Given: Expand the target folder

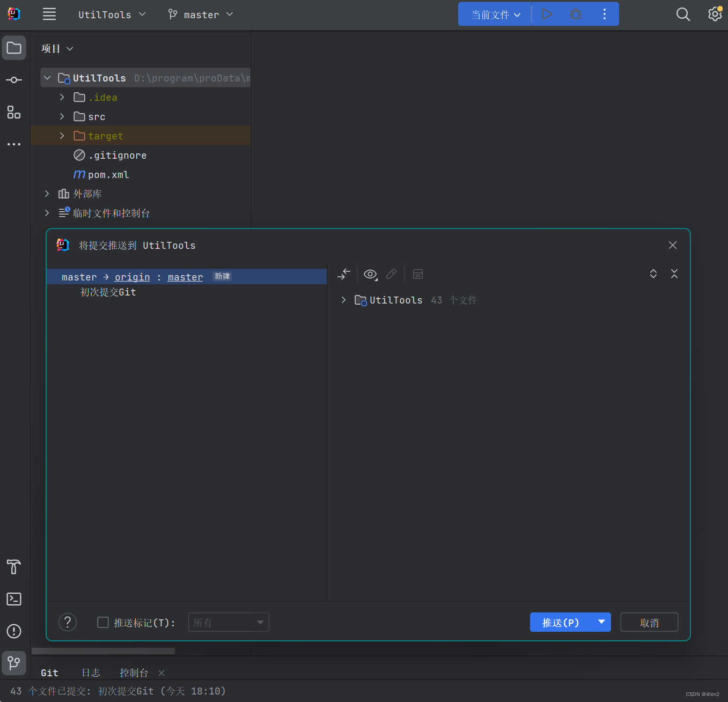Looking at the screenshot, I should 62,136.
